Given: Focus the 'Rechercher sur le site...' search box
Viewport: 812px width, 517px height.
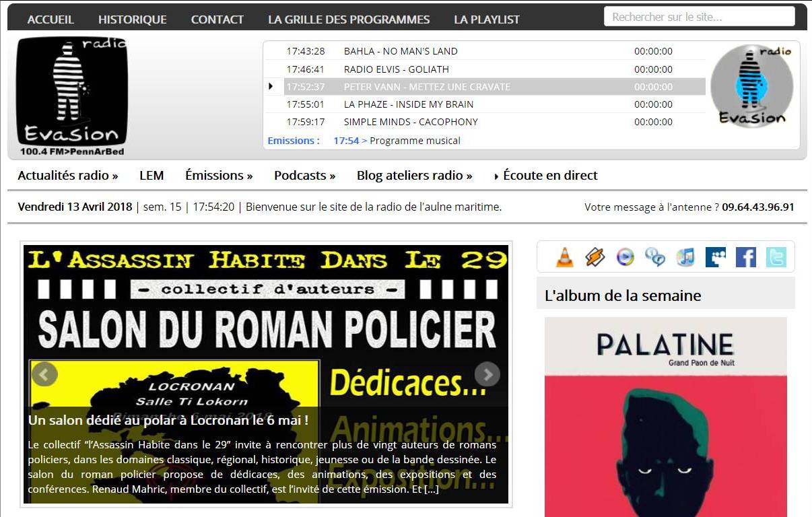Looking at the screenshot, I should (x=700, y=17).
